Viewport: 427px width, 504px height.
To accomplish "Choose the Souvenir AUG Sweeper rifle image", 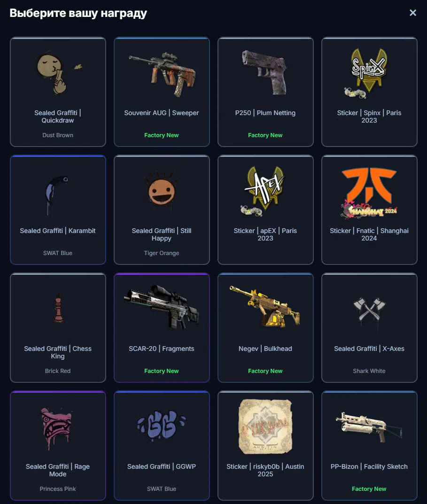I will [163, 74].
